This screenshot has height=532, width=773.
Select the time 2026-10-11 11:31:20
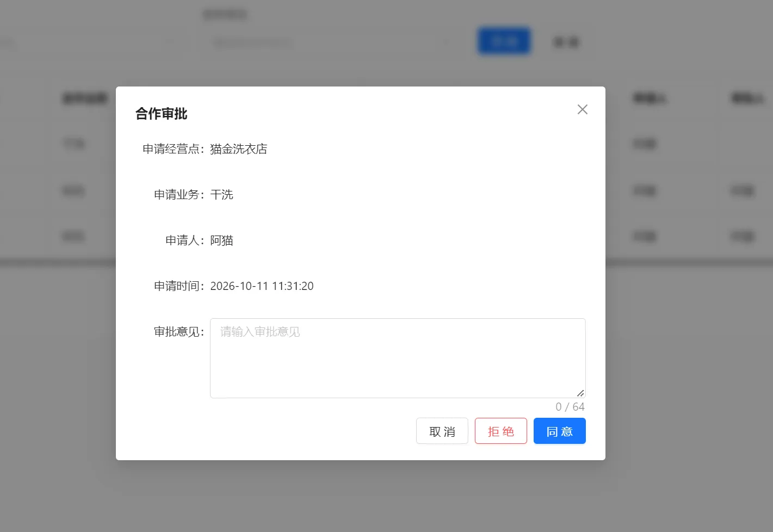[262, 286]
